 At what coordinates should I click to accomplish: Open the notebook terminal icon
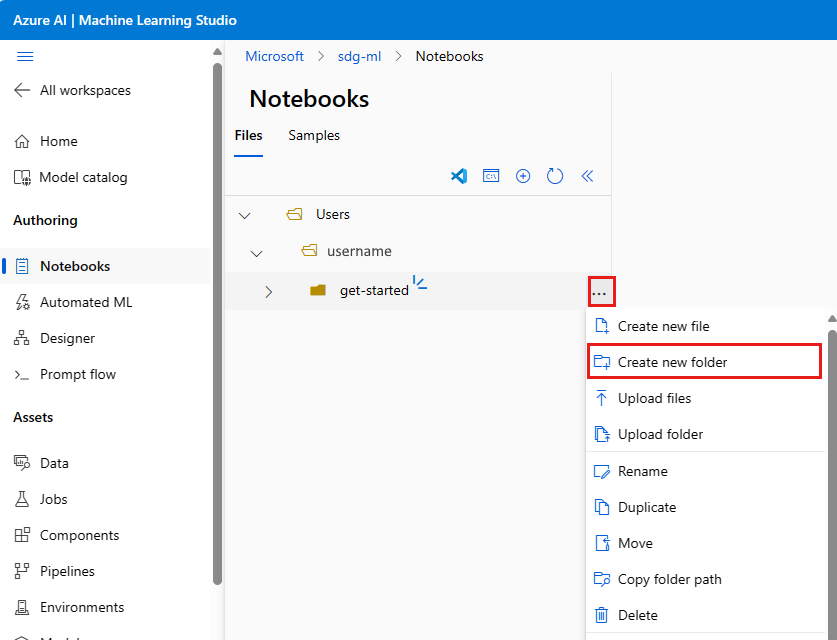tap(491, 176)
